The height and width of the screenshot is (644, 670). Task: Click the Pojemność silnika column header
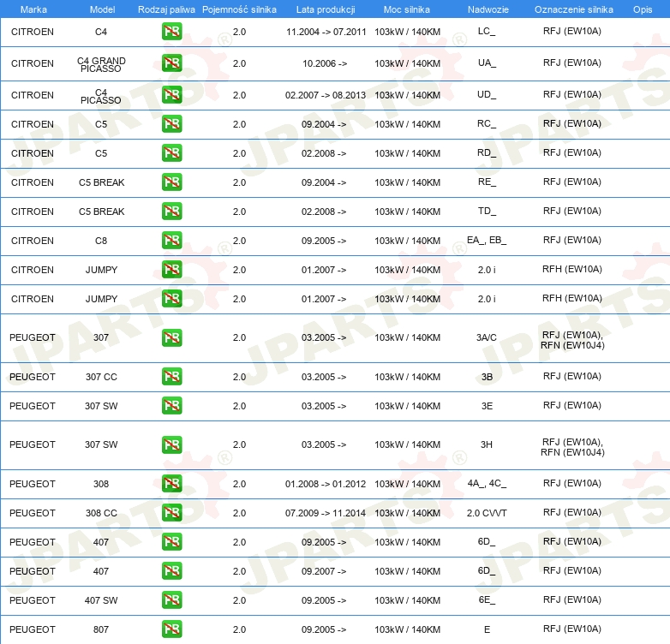239,9
